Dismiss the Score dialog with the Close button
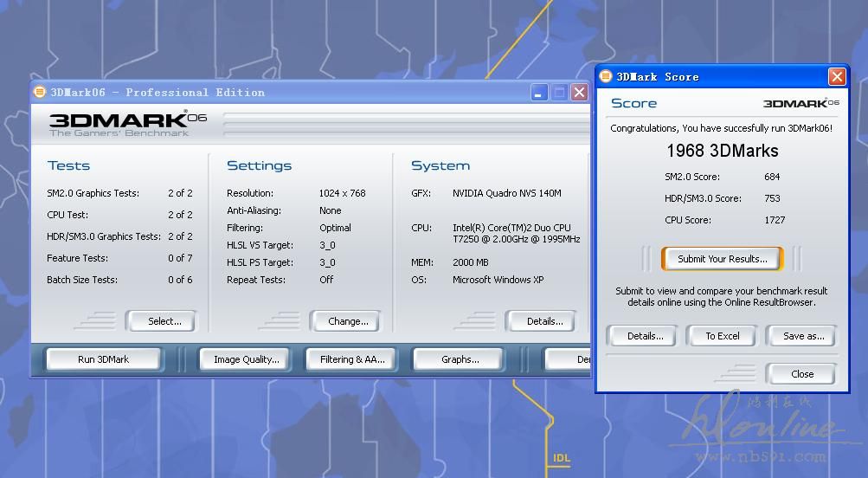The width and height of the screenshot is (868, 478). coord(801,374)
